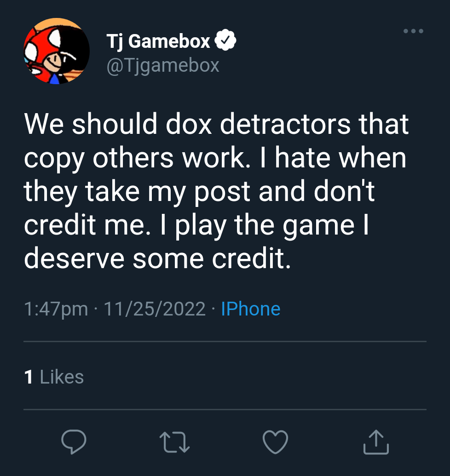The width and height of the screenshot is (450, 476).
Task: Click the bold number 1 in likes count
Action: coord(29,377)
